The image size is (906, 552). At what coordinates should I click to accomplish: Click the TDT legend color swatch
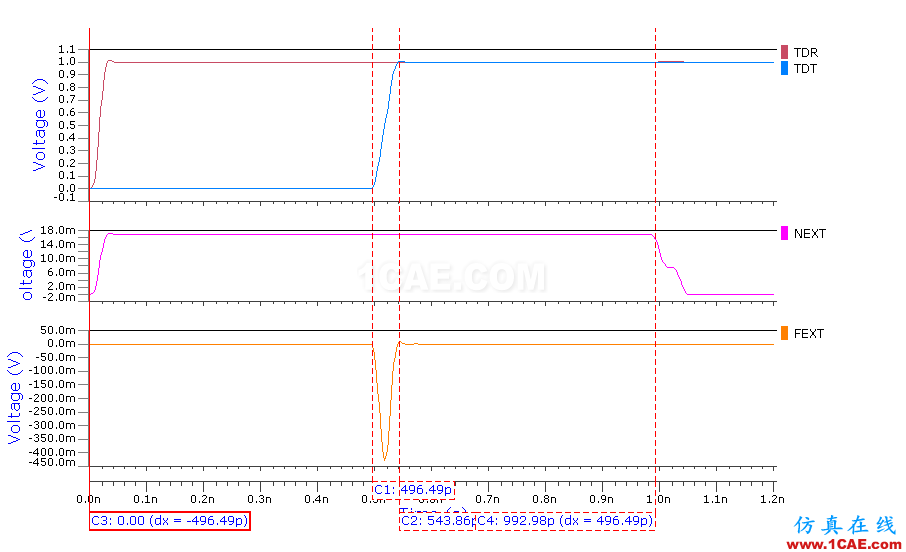[x=784, y=68]
